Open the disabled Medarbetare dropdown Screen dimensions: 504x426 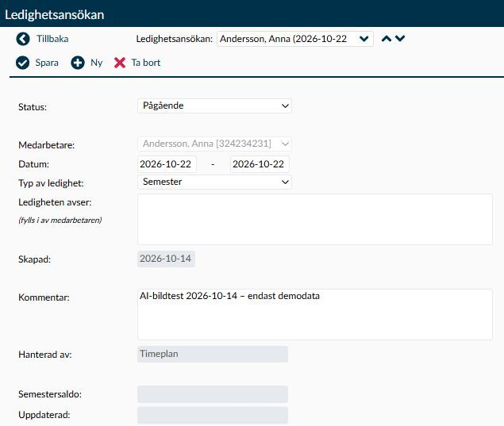coord(215,144)
